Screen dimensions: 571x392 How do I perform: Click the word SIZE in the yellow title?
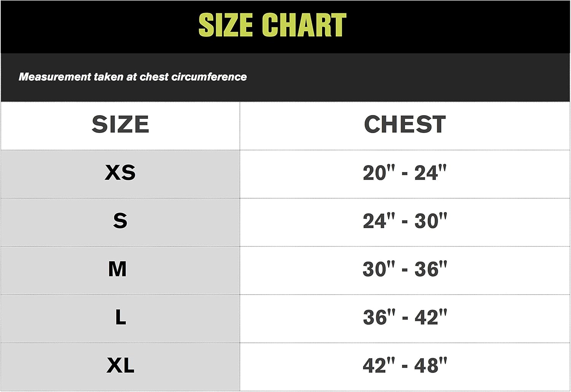(x=226, y=25)
